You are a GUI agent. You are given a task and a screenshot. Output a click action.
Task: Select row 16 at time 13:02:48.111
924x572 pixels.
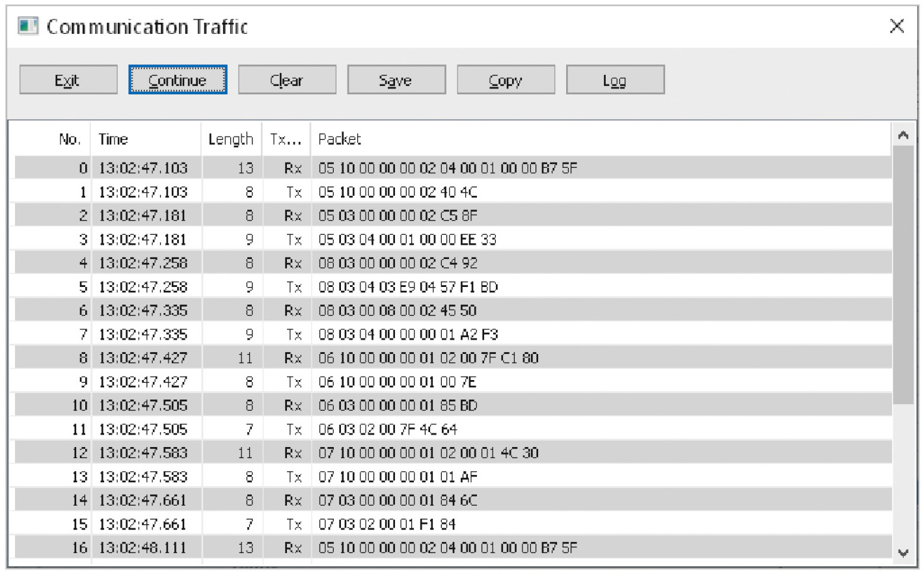coord(448,548)
